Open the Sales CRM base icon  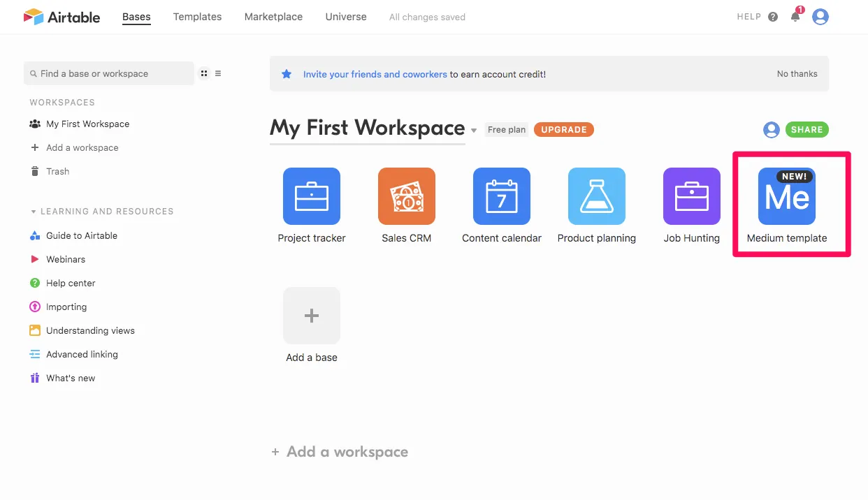point(407,196)
